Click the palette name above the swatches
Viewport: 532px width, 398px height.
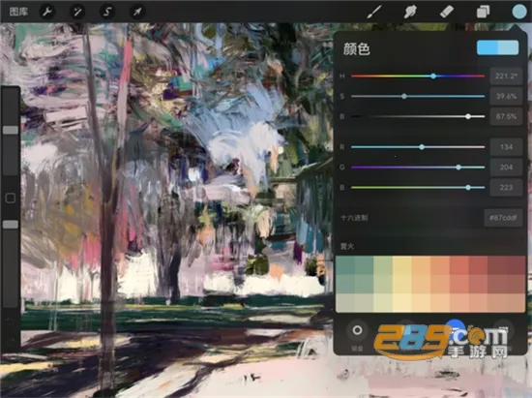[x=347, y=246]
